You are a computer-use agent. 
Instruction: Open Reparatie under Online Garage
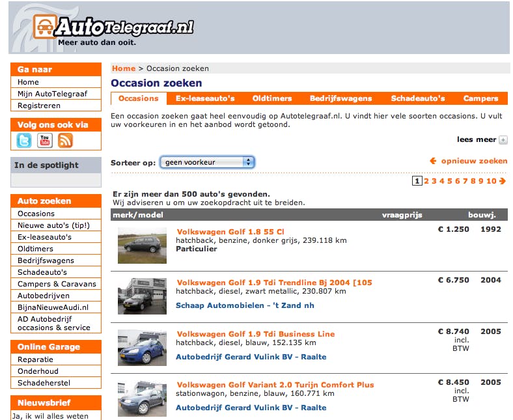56,359
